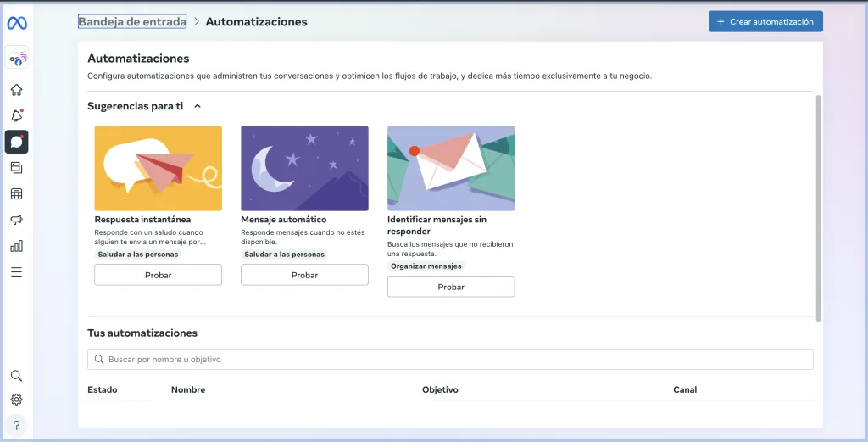This screenshot has width=868, height=442.
Task: Click the Crear automatización button
Action: coord(765,21)
